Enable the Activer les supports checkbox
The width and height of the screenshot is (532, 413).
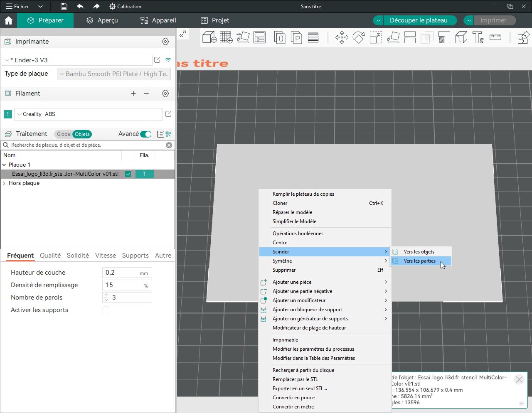click(106, 310)
